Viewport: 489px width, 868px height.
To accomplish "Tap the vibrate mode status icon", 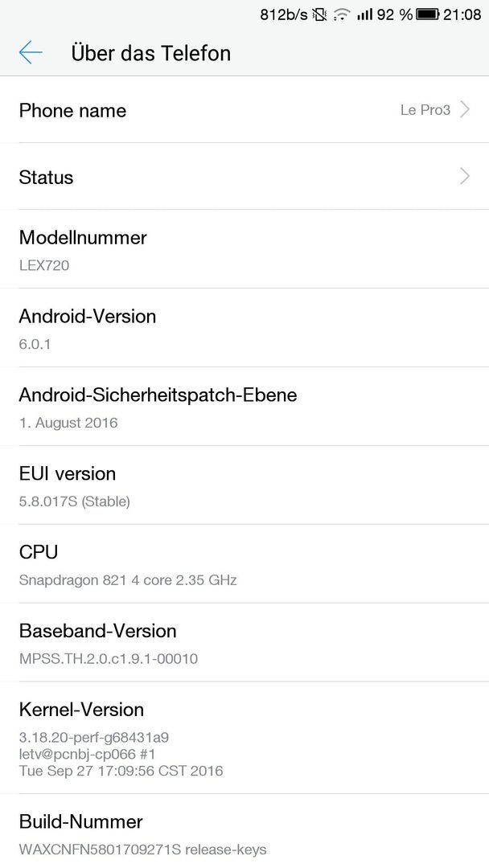I will click(319, 14).
